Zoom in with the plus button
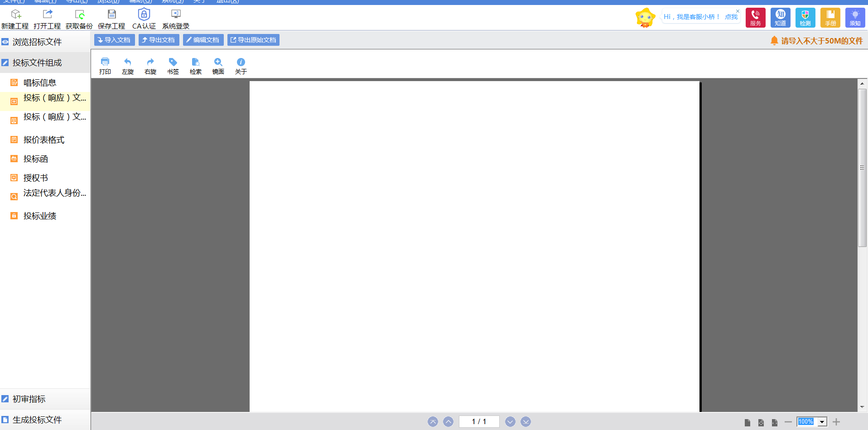 point(836,422)
